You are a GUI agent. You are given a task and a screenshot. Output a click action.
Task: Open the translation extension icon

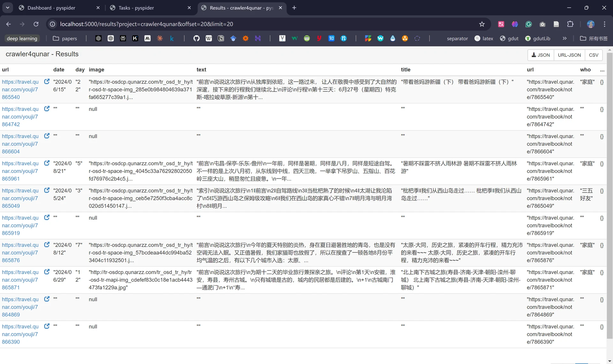click(501, 24)
